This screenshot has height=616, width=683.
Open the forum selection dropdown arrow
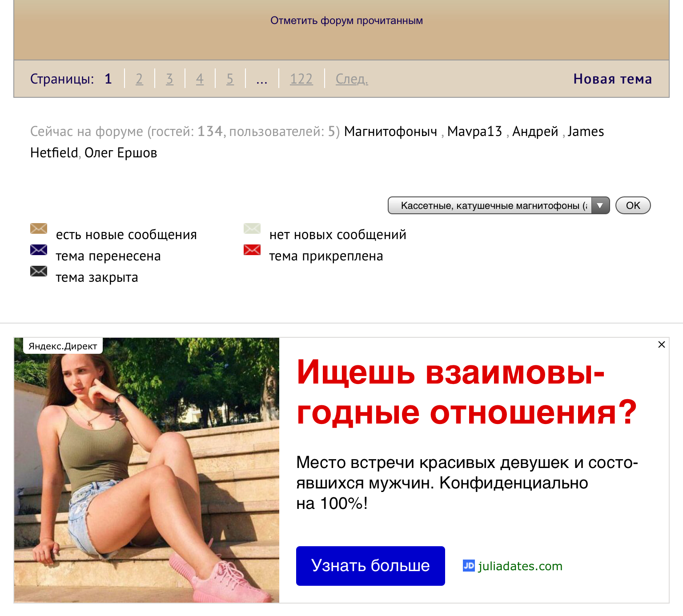click(x=600, y=205)
